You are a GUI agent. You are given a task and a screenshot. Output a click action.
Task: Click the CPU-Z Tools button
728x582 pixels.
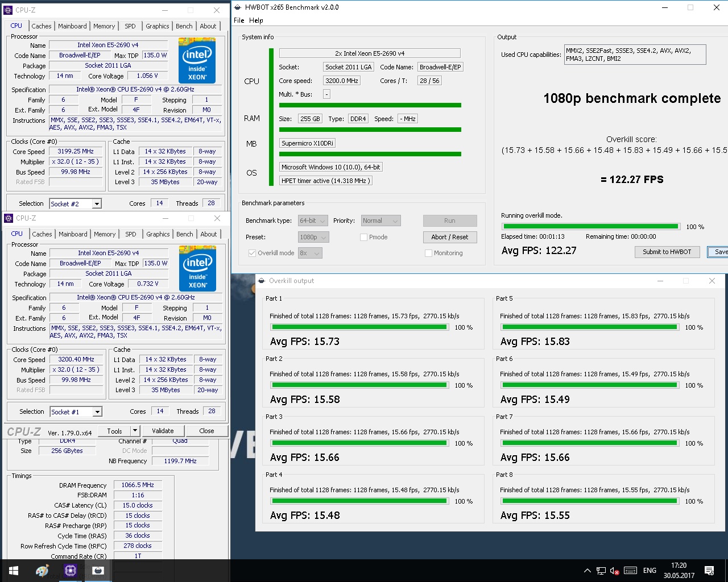pyautogui.click(x=114, y=431)
